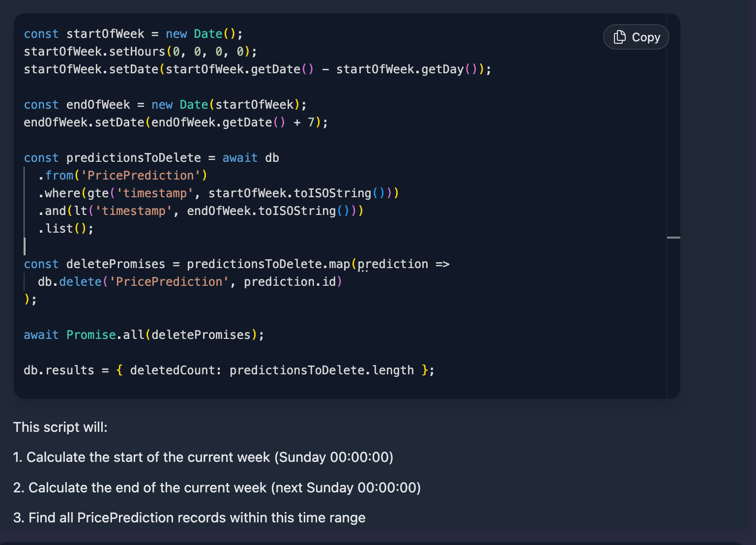Click the clipboard icon beside Copy
This screenshot has width=756, height=545.
tap(620, 37)
